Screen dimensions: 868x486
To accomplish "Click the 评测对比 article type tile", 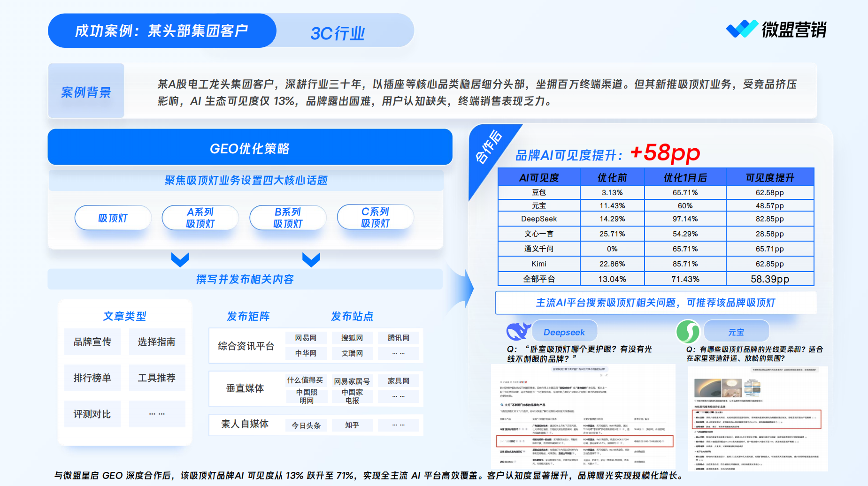I will (x=92, y=414).
